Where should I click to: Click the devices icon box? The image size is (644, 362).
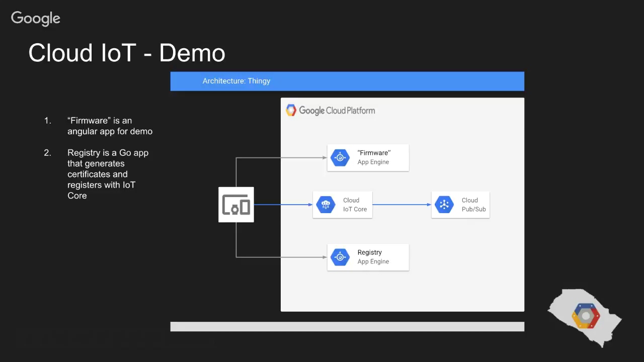click(236, 205)
